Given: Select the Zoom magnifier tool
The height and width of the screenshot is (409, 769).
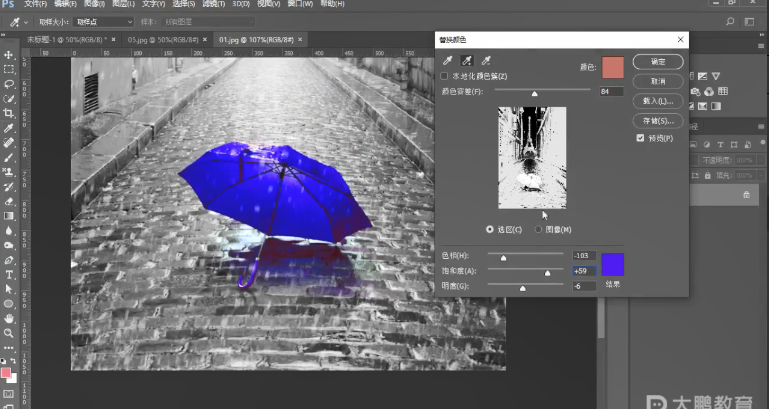Looking at the screenshot, I should (x=9, y=333).
